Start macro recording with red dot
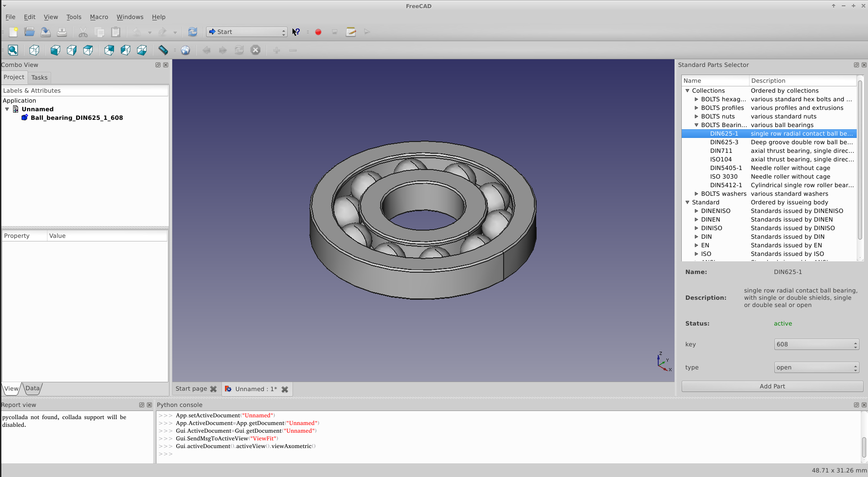 pos(318,32)
